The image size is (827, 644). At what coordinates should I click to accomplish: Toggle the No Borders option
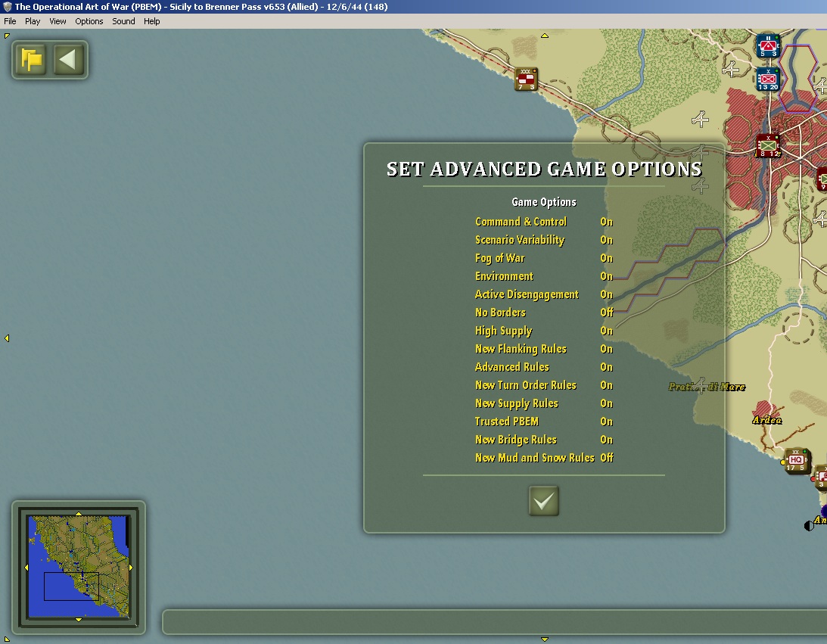(544, 313)
